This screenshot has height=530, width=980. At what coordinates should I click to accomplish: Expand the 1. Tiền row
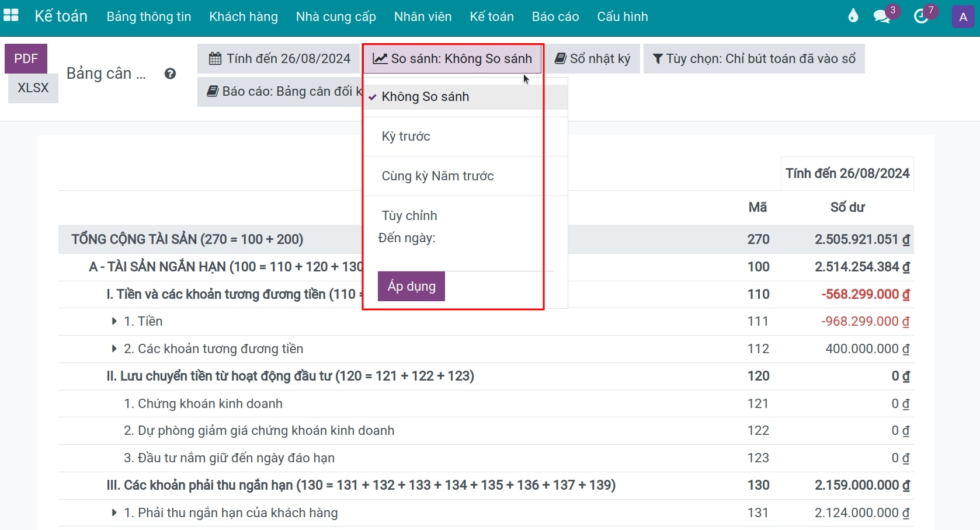[x=114, y=321]
